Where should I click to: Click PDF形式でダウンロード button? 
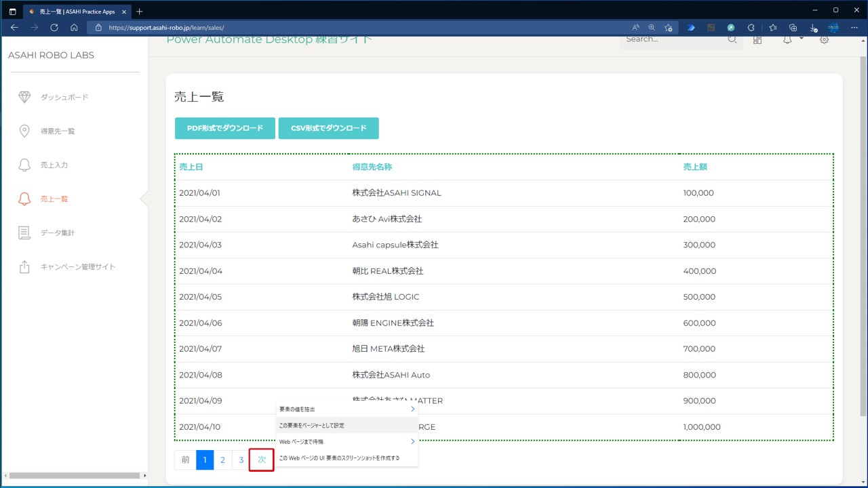point(225,128)
